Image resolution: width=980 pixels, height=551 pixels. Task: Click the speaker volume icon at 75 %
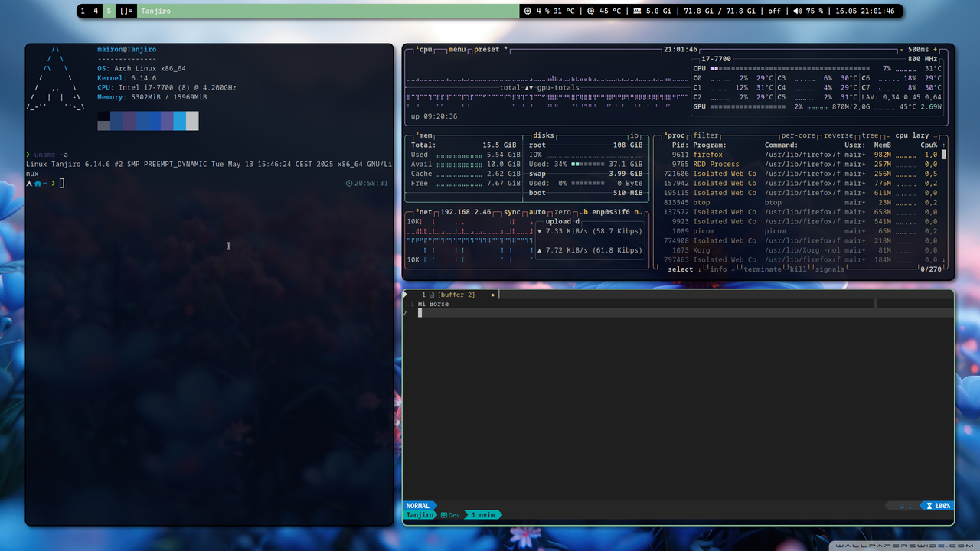[797, 11]
